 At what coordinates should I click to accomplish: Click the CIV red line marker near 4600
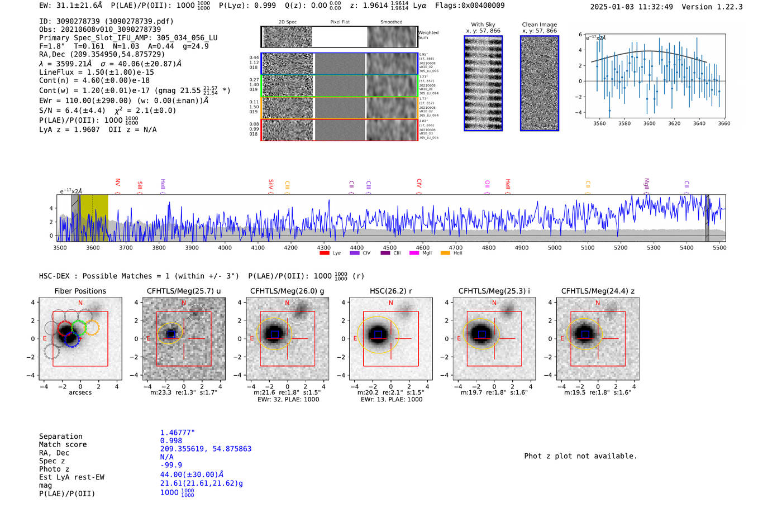419,186
